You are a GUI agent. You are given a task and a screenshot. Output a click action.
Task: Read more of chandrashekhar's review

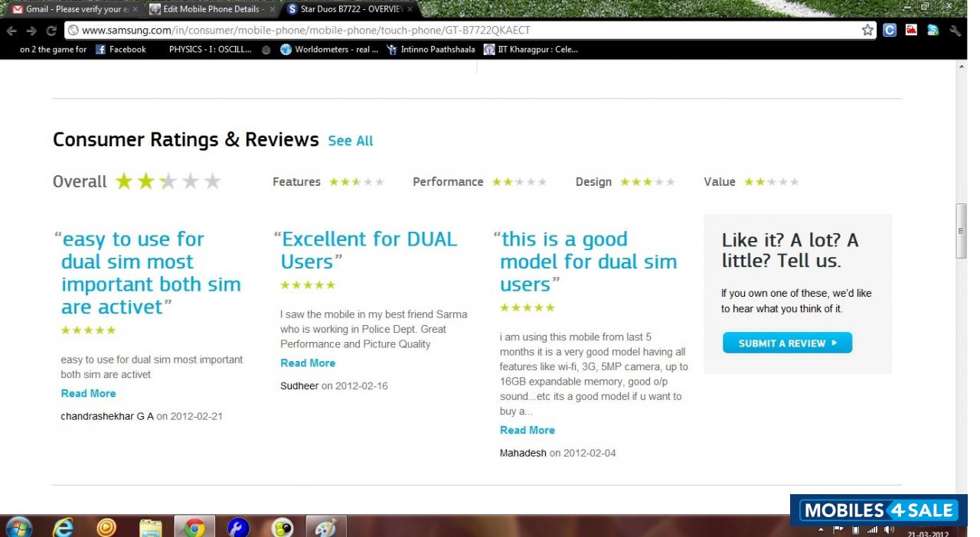coord(88,393)
